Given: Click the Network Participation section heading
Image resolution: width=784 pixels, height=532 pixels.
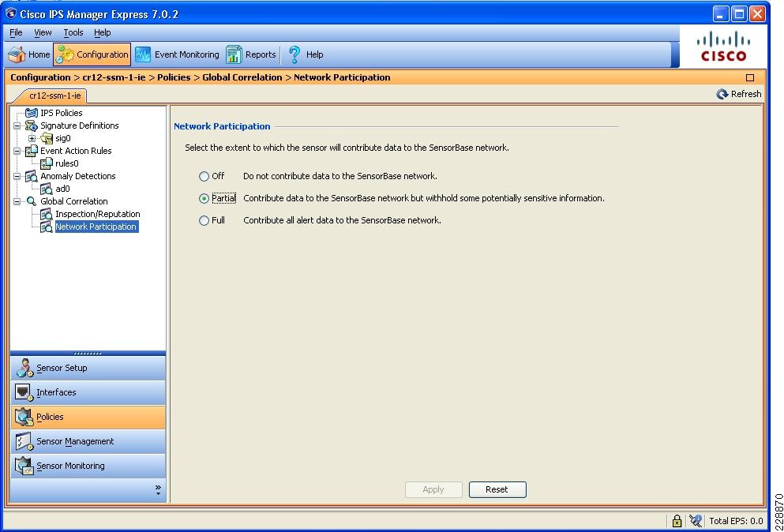Looking at the screenshot, I should (222, 126).
